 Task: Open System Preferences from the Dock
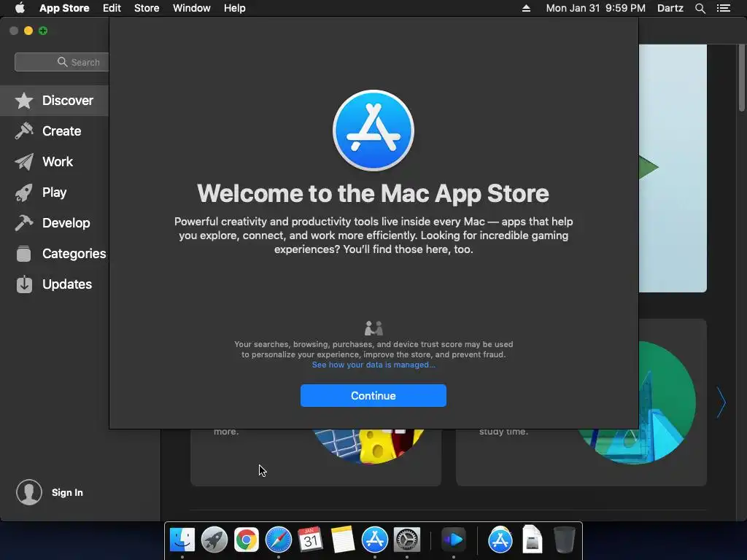click(407, 540)
